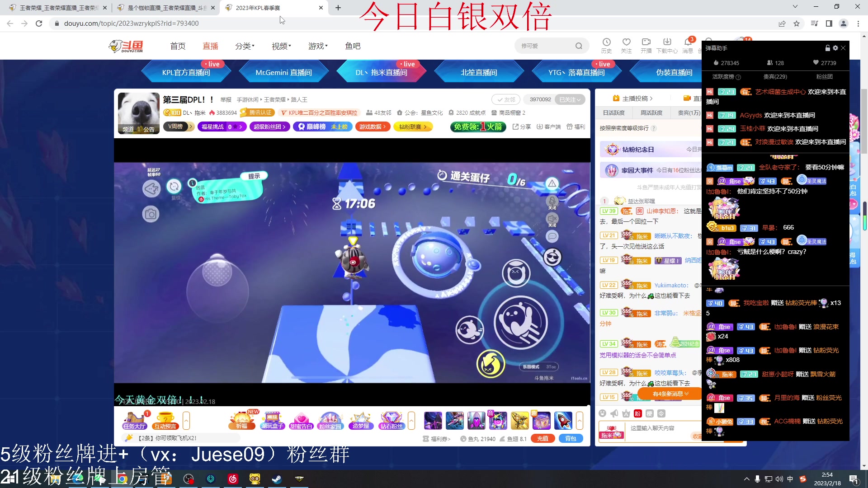Switch to 首页 nav item
This screenshot has height=488, width=868.
point(178,46)
